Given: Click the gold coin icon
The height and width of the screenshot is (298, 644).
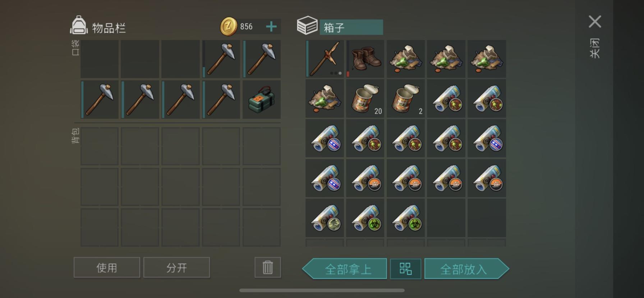Looking at the screenshot, I should tap(229, 27).
